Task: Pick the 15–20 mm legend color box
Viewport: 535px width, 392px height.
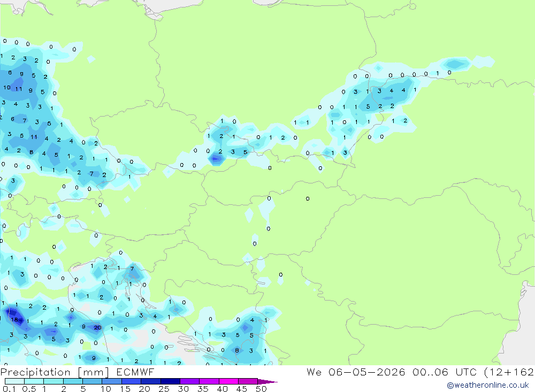Action: coord(132,381)
